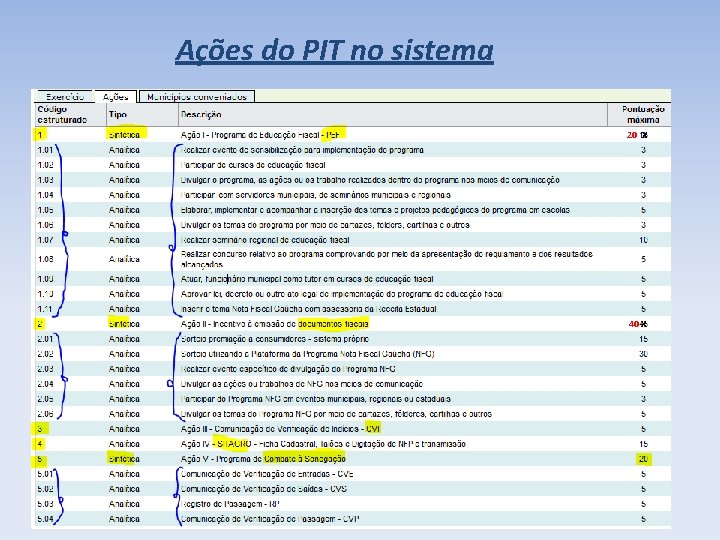Screen dimensions: 720x540
Task: Select 'Elaborar, implementar e acompanhar' description
Action: pos(375,210)
